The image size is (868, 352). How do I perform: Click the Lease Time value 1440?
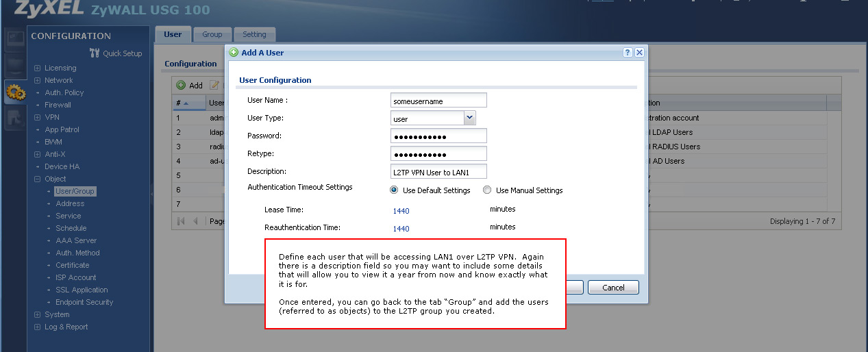click(x=401, y=211)
